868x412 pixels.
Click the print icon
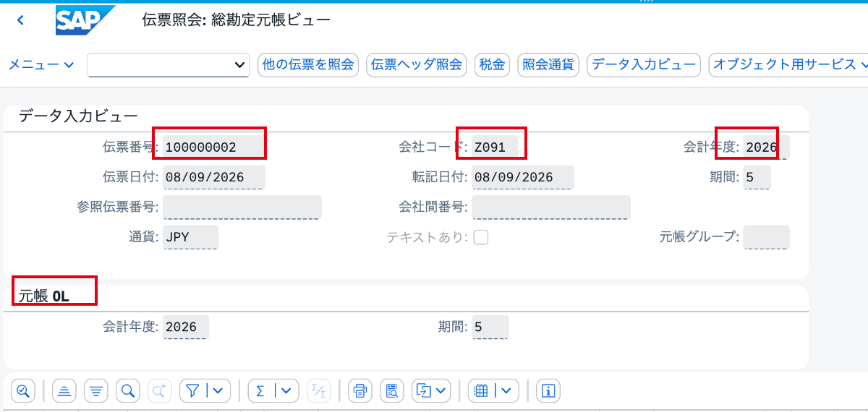pos(359,391)
